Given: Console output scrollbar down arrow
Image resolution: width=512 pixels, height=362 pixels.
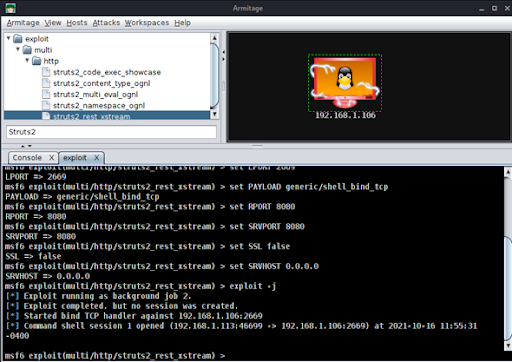Looking at the screenshot, I should 508,345.
